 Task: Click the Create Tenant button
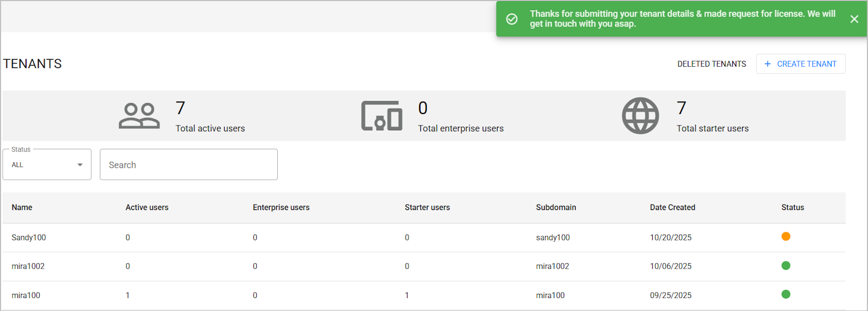(x=801, y=64)
